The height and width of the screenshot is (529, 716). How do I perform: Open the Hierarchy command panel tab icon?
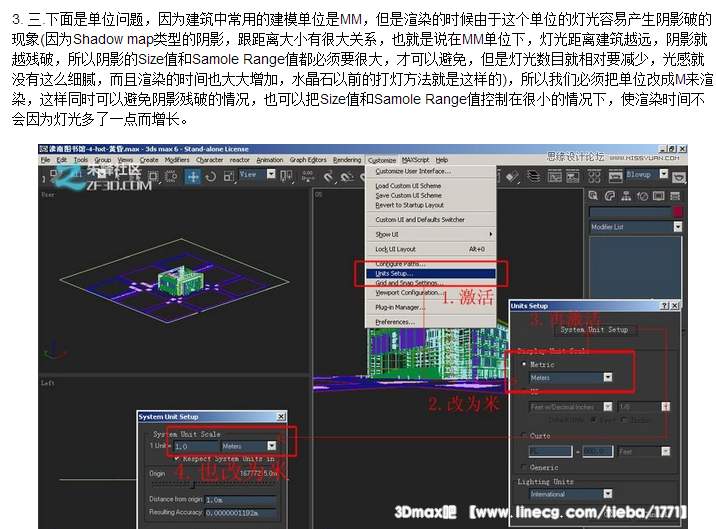coord(626,196)
